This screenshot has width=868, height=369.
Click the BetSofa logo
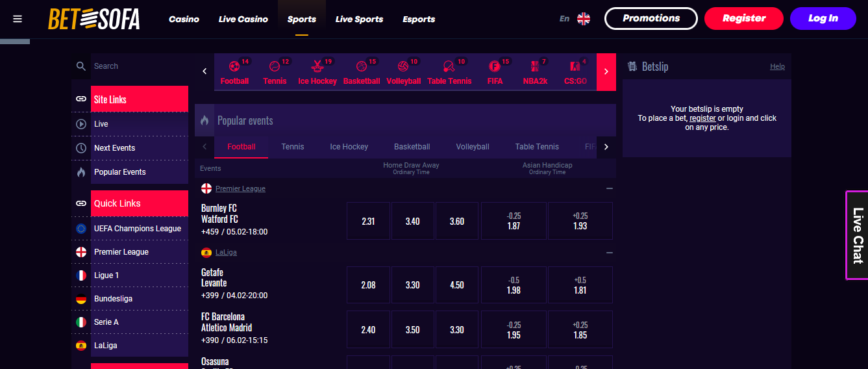click(x=94, y=19)
